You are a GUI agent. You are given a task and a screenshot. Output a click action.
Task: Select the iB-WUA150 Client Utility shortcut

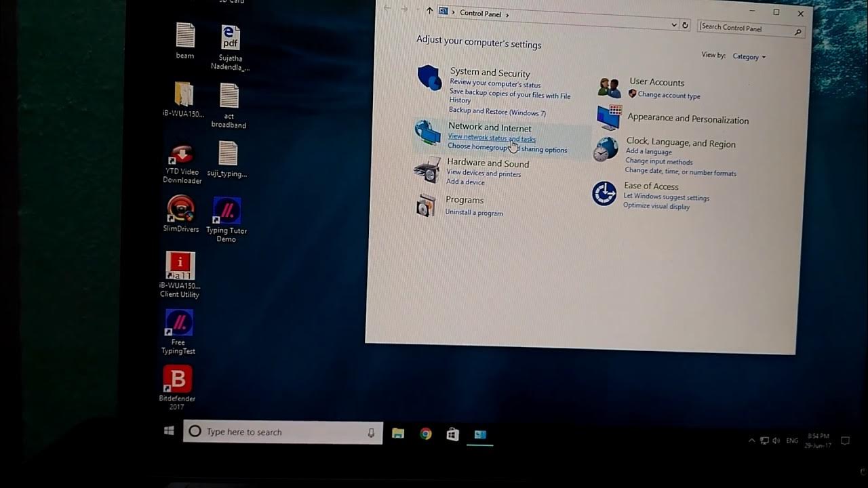180,274
